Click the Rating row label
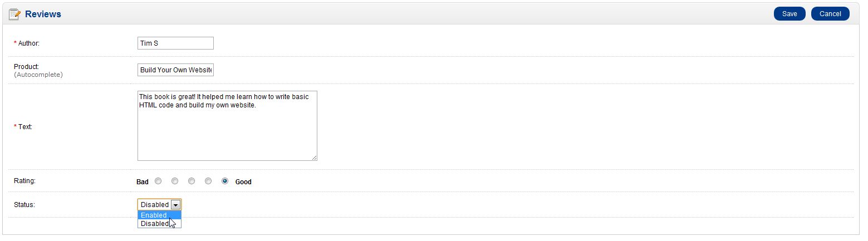This screenshot has width=868, height=241. click(x=24, y=181)
